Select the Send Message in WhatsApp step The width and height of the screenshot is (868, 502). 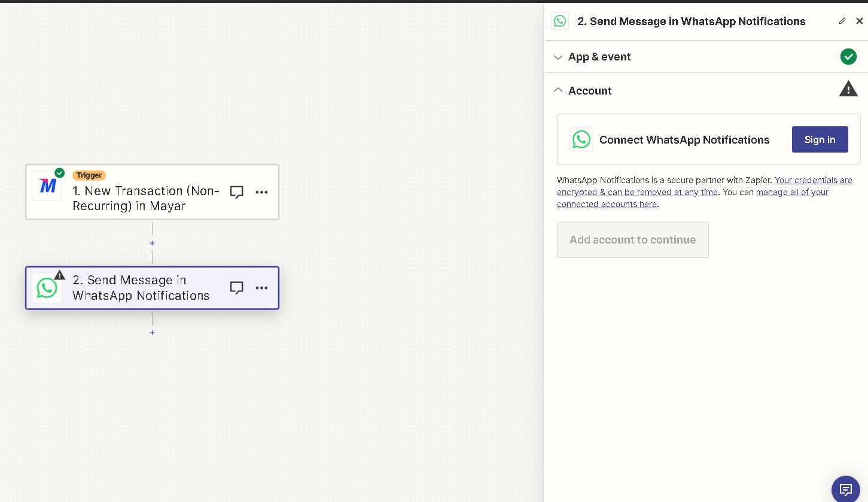[152, 288]
